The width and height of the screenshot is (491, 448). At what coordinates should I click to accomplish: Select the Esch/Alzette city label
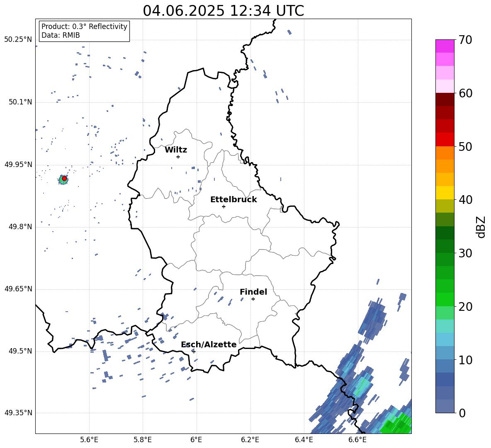209,345
